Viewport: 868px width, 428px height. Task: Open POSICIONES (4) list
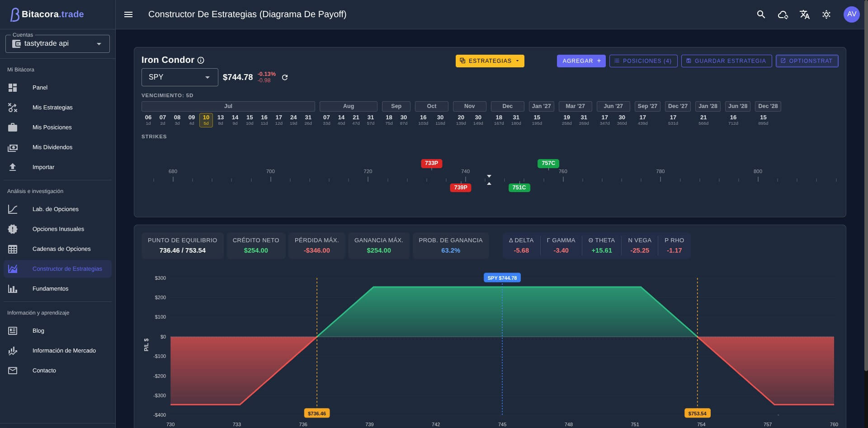click(643, 61)
